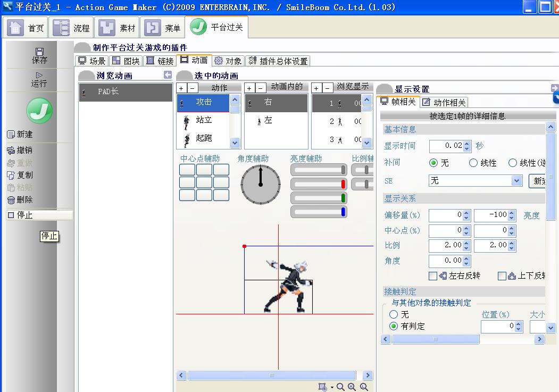The width and height of the screenshot is (559, 392).
Task: Click the 保存 (Save) icon
Action: pyautogui.click(x=39, y=56)
